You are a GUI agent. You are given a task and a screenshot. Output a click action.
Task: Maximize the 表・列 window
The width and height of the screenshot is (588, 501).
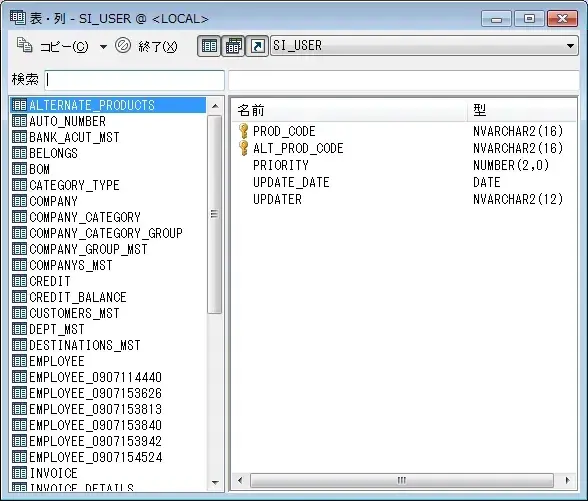coord(529,18)
